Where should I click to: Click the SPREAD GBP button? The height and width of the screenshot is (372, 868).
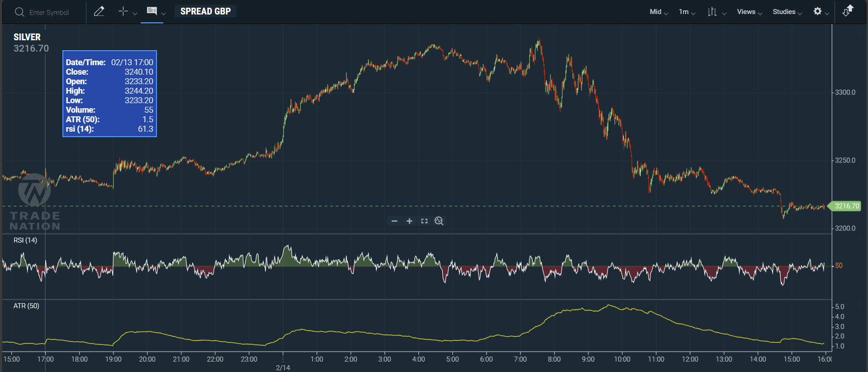pyautogui.click(x=205, y=11)
